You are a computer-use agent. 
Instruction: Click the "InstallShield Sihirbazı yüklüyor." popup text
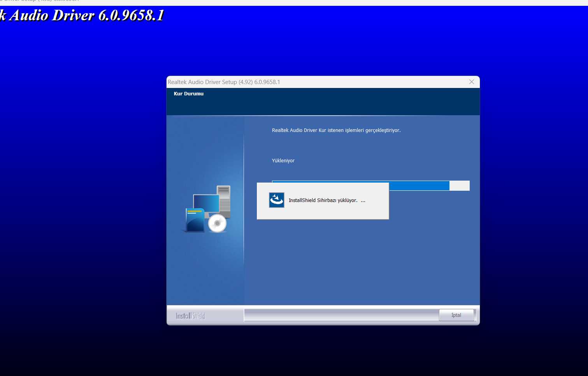pyautogui.click(x=323, y=200)
